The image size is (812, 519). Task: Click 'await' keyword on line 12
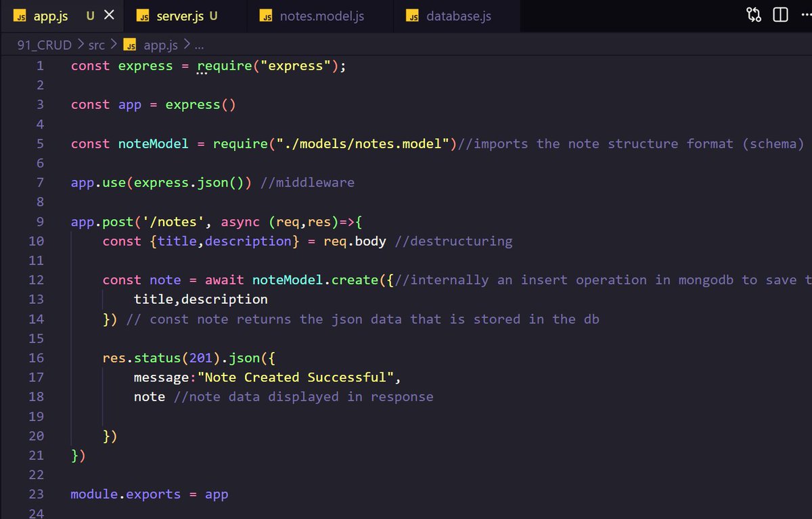tap(225, 279)
